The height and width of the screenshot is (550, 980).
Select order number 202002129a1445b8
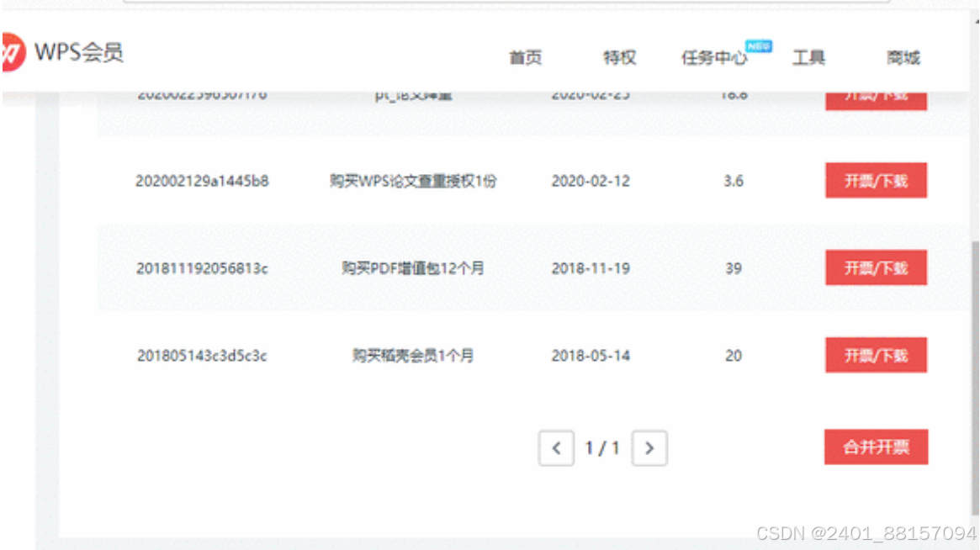tap(202, 182)
